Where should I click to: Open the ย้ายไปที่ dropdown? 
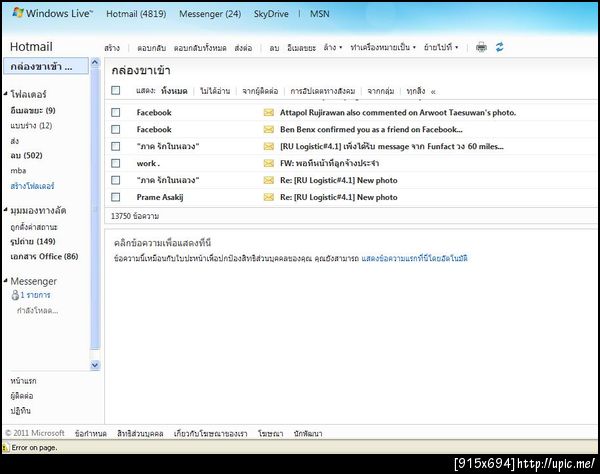[441, 47]
